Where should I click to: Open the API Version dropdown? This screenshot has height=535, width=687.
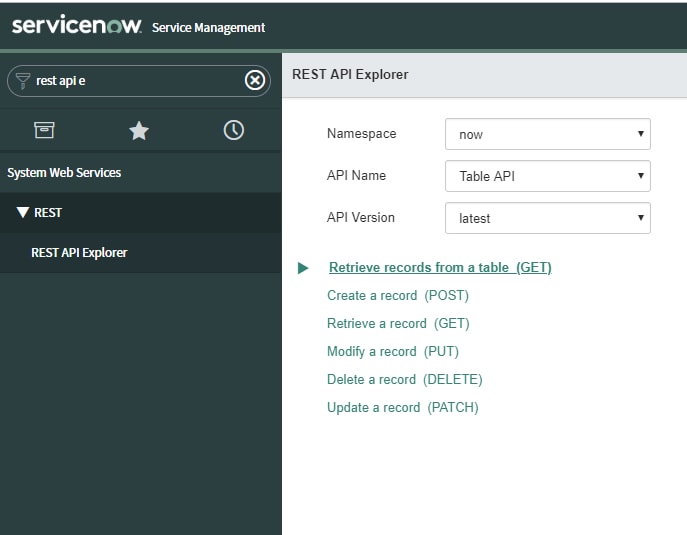coord(548,218)
